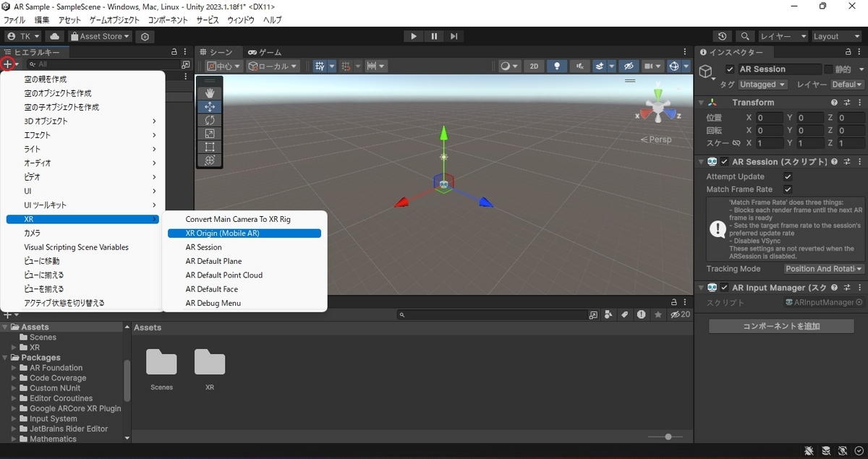Select the Rect tool
The image size is (868, 459).
tap(210, 147)
